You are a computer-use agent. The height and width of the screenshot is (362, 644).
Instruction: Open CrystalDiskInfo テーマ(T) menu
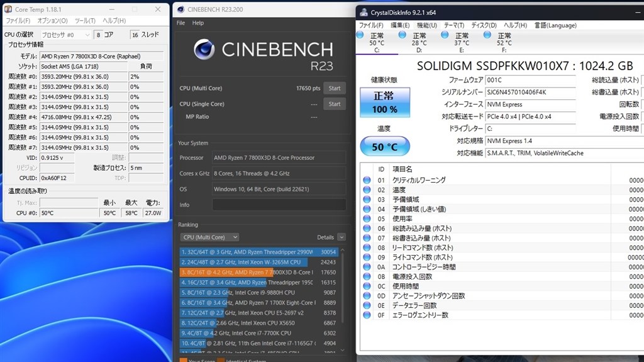(x=454, y=26)
